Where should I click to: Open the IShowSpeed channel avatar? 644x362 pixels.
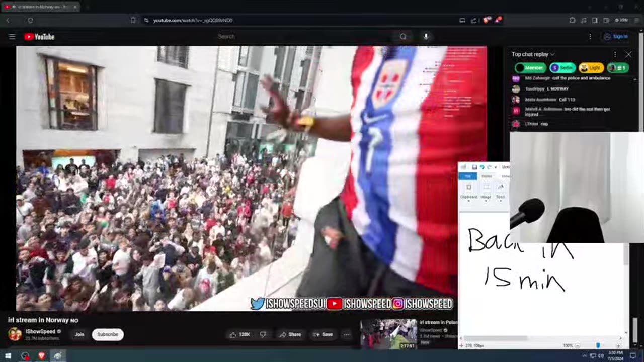[15, 334]
